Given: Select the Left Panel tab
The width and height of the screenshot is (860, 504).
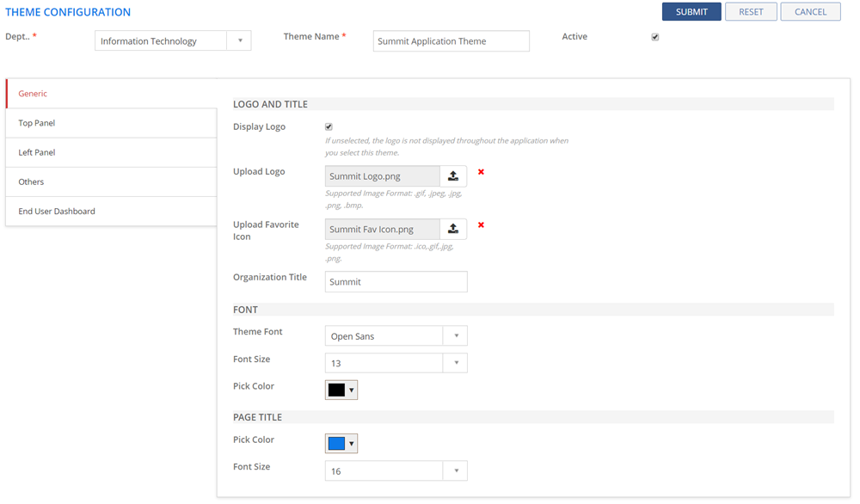Looking at the screenshot, I should tap(37, 152).
